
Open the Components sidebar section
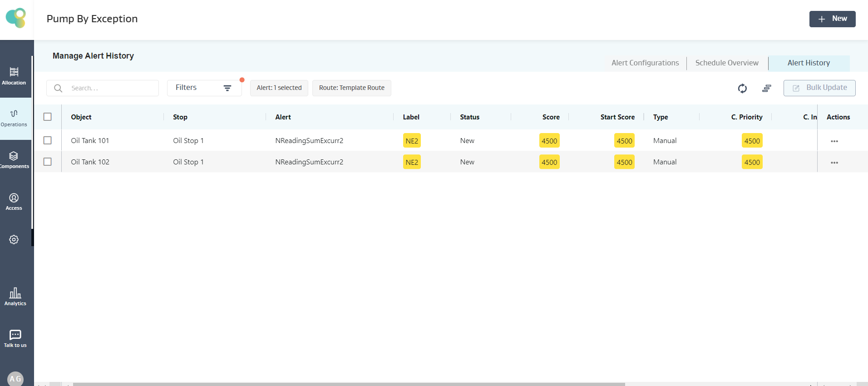(x=14, y=160)
